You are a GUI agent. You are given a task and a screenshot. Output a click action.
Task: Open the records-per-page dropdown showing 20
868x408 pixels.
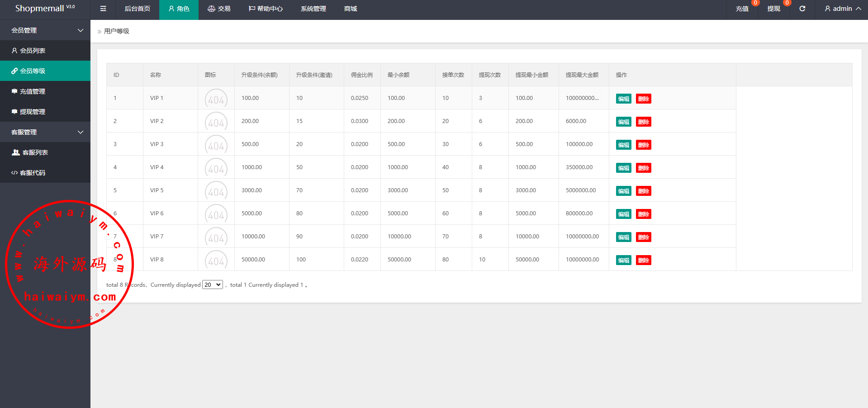coord(212,285)
